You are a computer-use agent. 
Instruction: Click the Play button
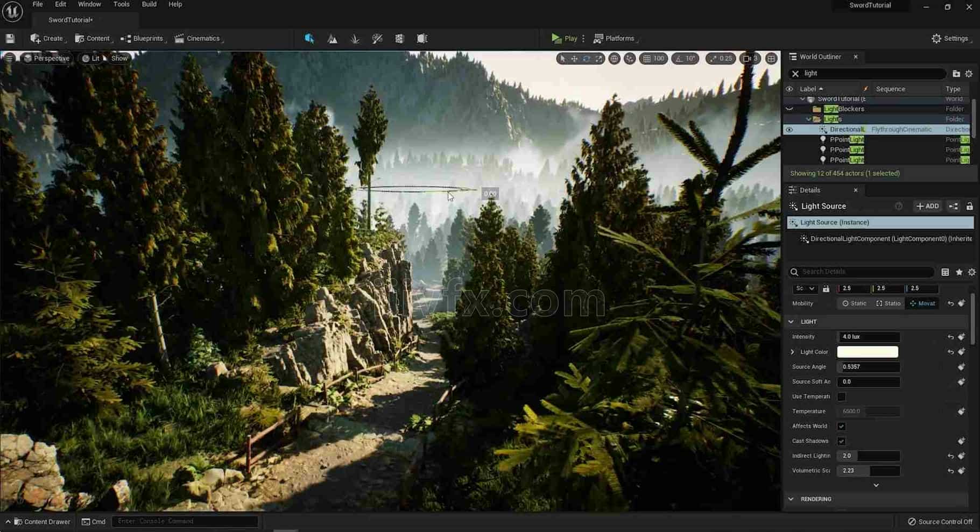565,38
